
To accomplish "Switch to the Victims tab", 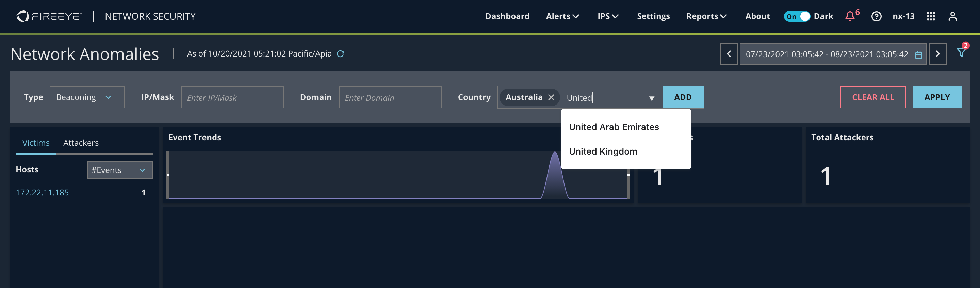I will coord(36,143).
